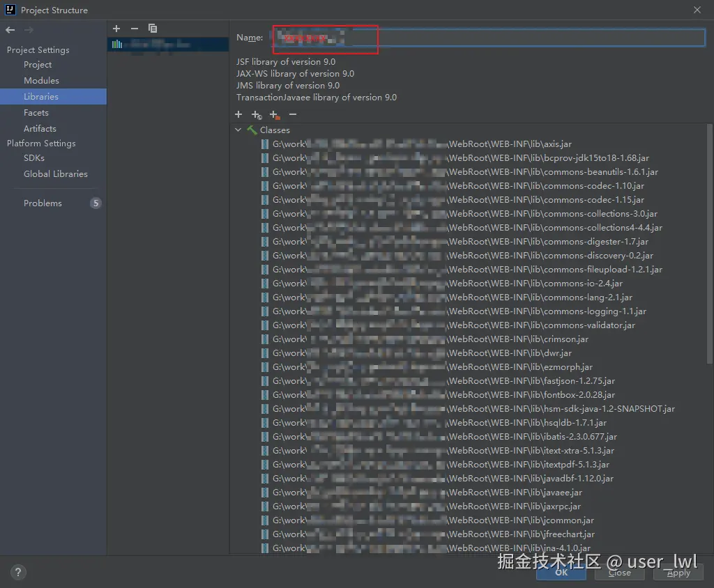The image size is (714, 588).
Task: Select commons-fileupload-1.2.1.jar entry
Action: [462, 270]
